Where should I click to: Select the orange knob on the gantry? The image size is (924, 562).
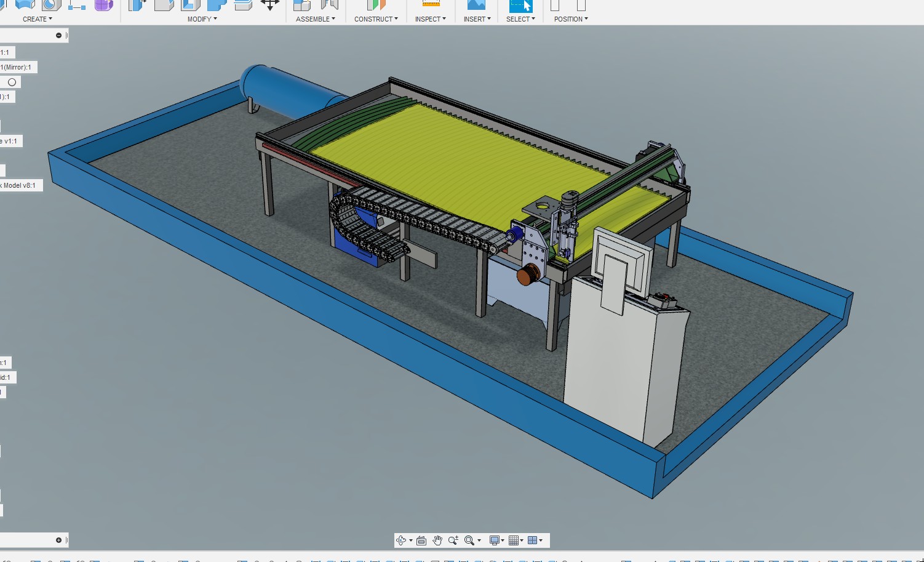tap(528, 275)
